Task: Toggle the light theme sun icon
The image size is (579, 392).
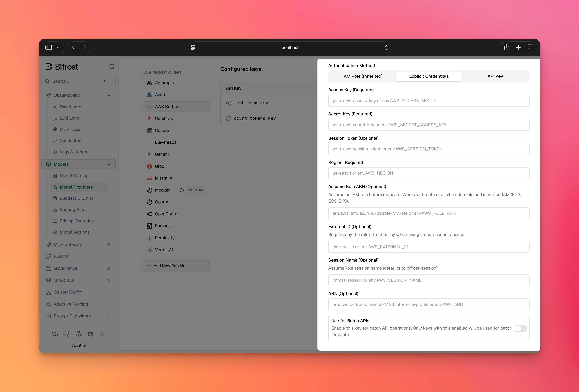Action: click(102, 334)
